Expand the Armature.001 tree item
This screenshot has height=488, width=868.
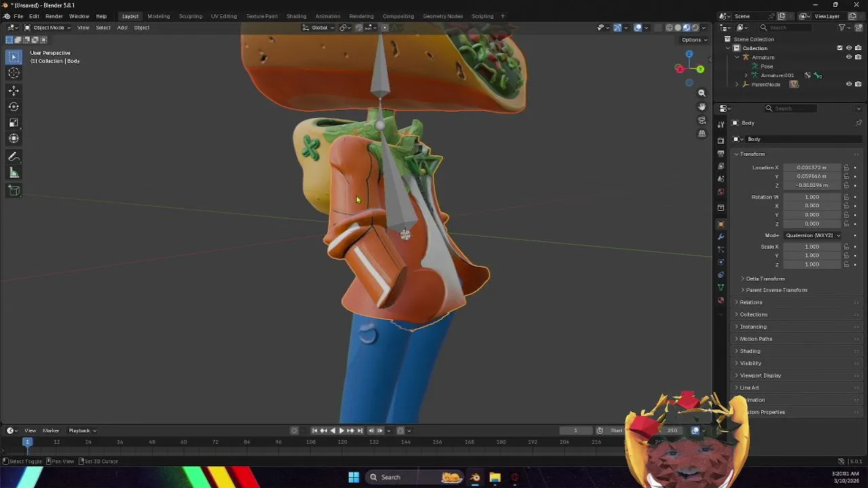(x=747, y=75)
